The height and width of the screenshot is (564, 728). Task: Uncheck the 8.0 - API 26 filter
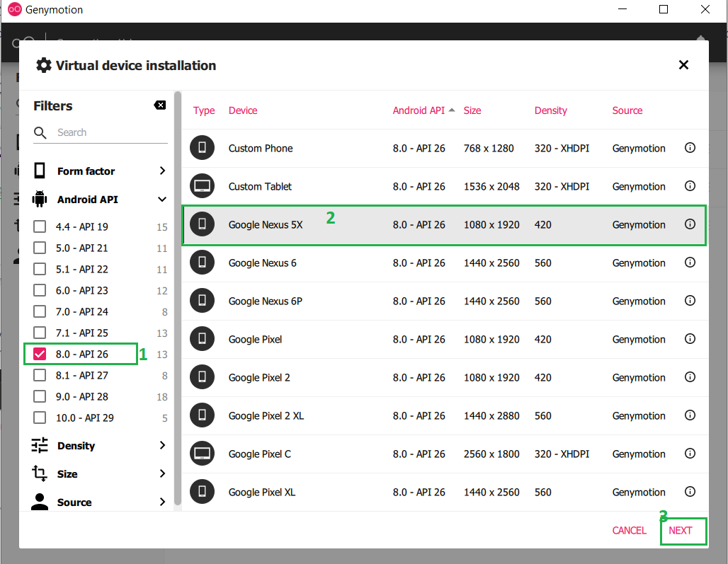pos(40,354)
